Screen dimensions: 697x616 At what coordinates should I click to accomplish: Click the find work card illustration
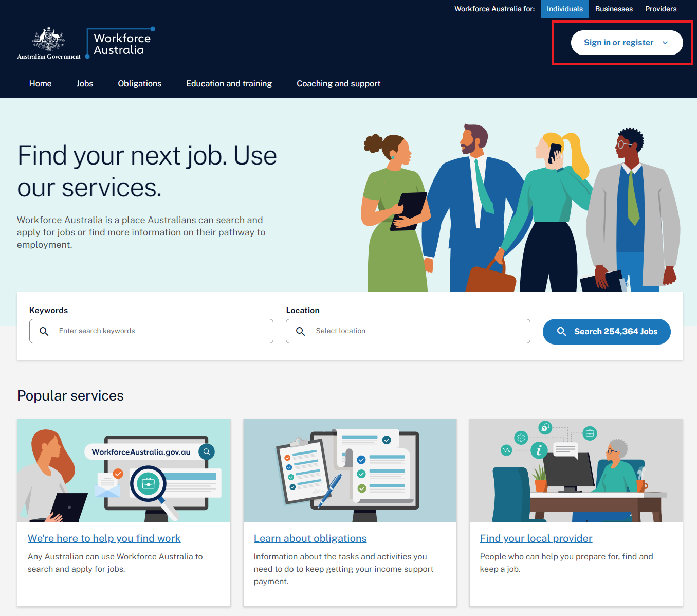point(124,470)
